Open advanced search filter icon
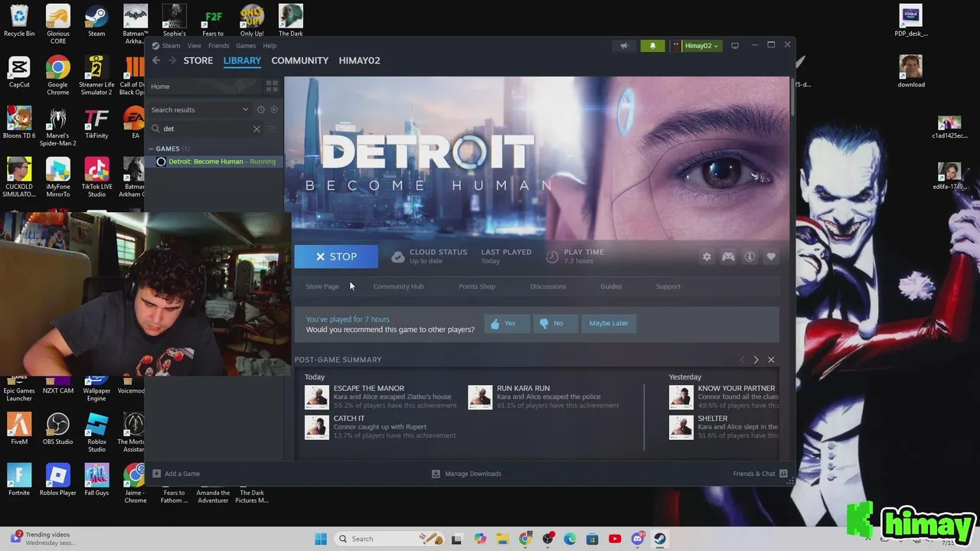Image resolution: width=980 pixels, height=551 pixels. pyautogui.click(x=272, y=129)
